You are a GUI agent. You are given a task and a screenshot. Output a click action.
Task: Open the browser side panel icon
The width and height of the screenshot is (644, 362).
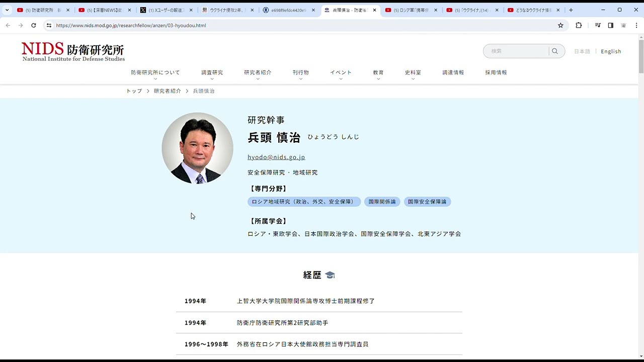610,25
